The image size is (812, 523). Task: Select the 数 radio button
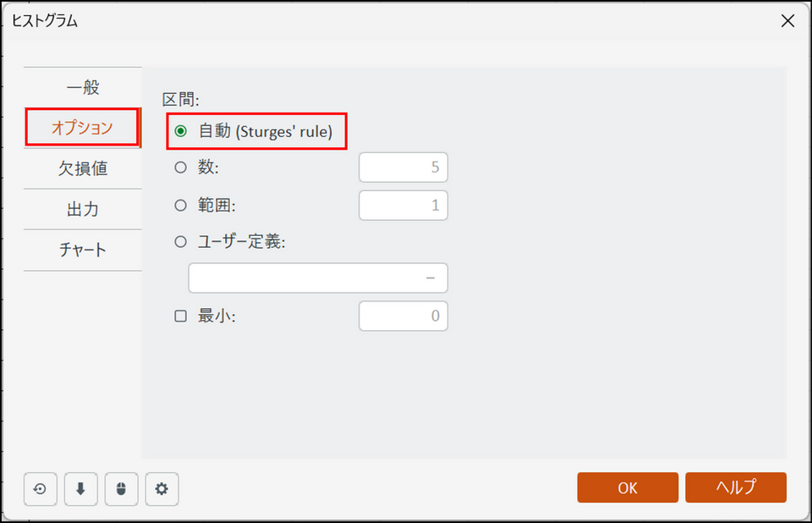(x=180, y=168)
